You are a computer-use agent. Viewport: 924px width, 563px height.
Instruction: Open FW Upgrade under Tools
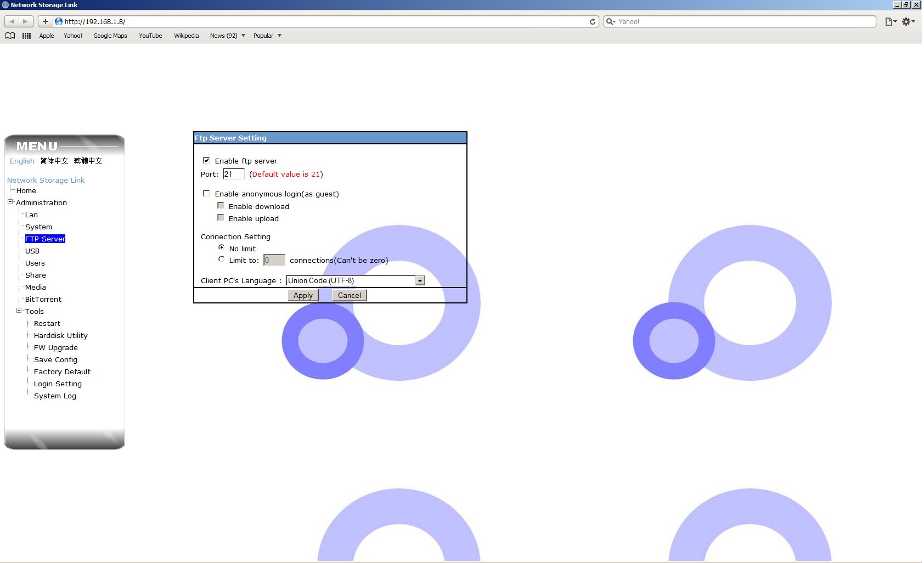[x=56, y=347]
